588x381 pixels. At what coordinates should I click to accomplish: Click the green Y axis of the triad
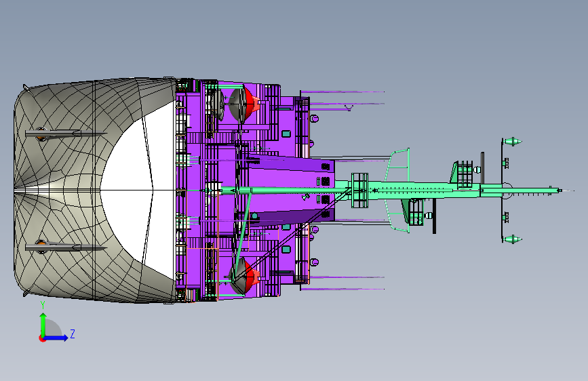[x=43, y=325]
